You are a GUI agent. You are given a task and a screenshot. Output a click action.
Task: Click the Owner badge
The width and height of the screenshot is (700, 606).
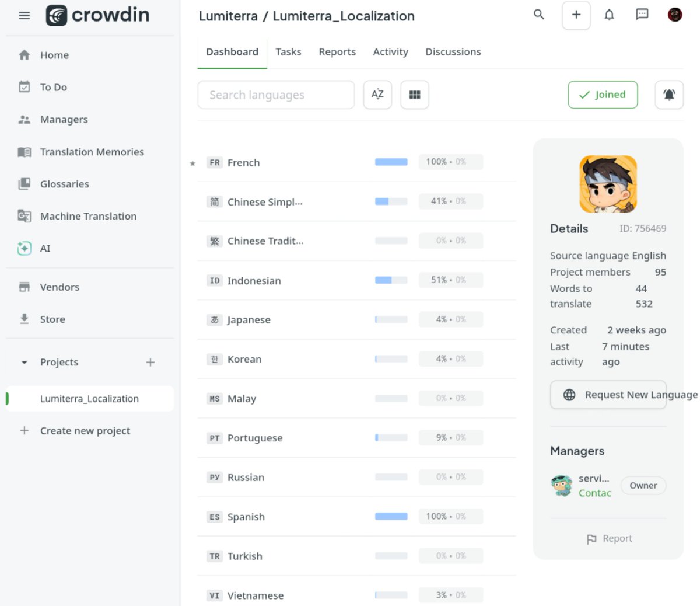coord(643,486)
